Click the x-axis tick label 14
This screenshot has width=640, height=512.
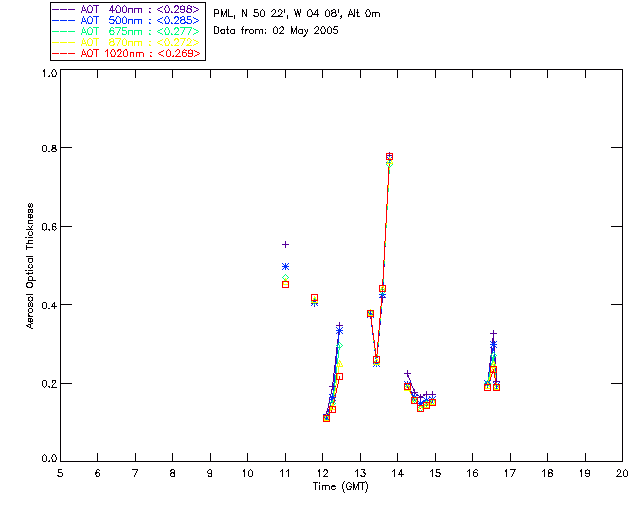[398, 473]
